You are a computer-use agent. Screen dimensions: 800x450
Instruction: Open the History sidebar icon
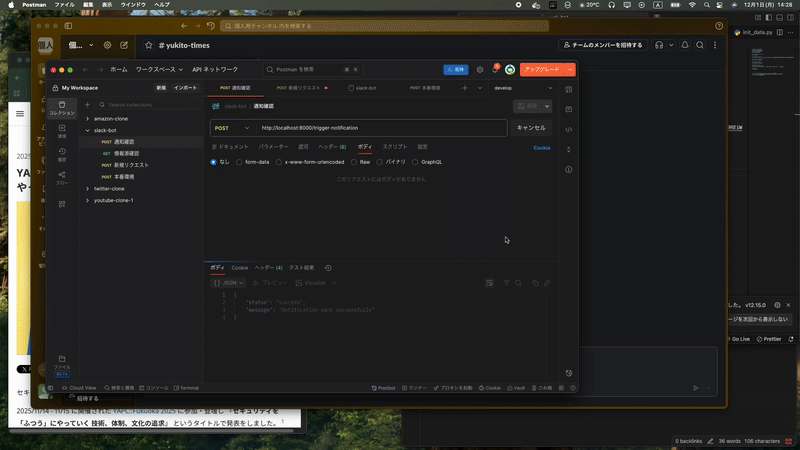(x=62, y=155)
